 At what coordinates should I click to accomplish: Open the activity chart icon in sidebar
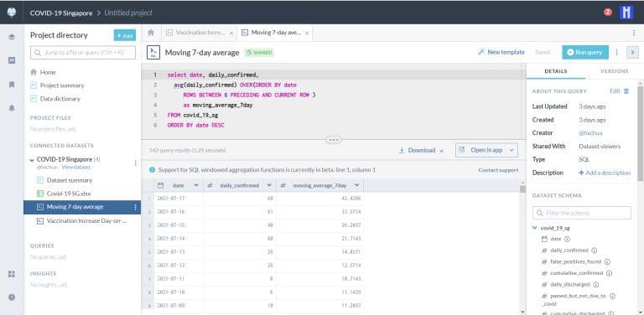point(12,60)
